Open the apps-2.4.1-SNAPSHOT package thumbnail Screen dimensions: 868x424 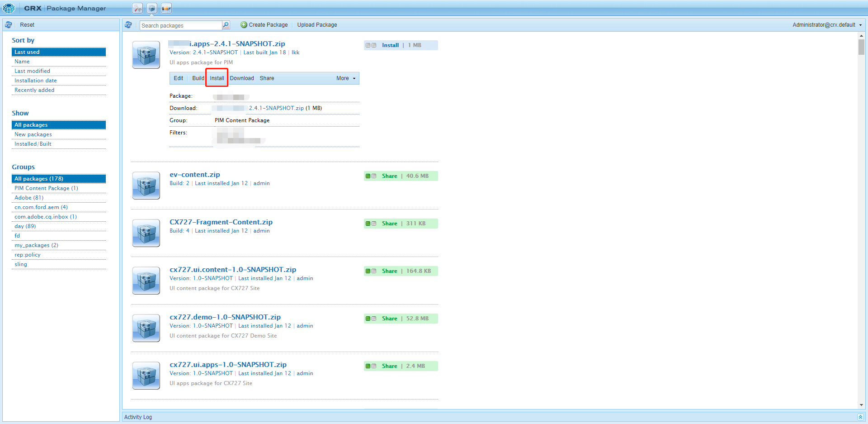(146, 55)
